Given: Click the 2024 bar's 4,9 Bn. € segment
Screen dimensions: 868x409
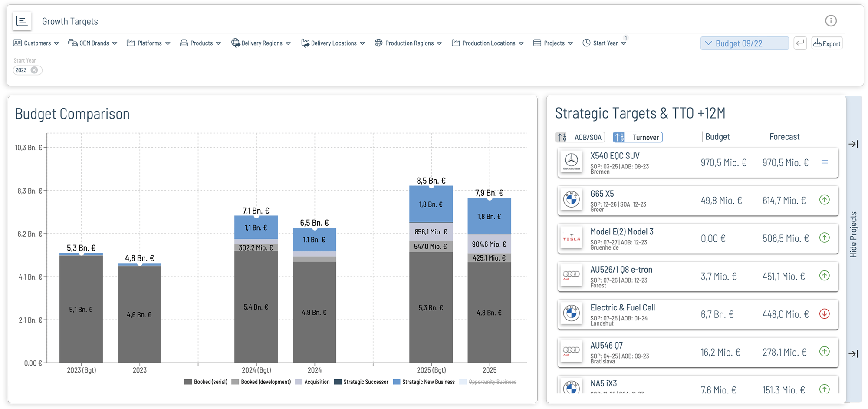Looking at the screenshot, I should pyautogui.click(x=314, y=312).
